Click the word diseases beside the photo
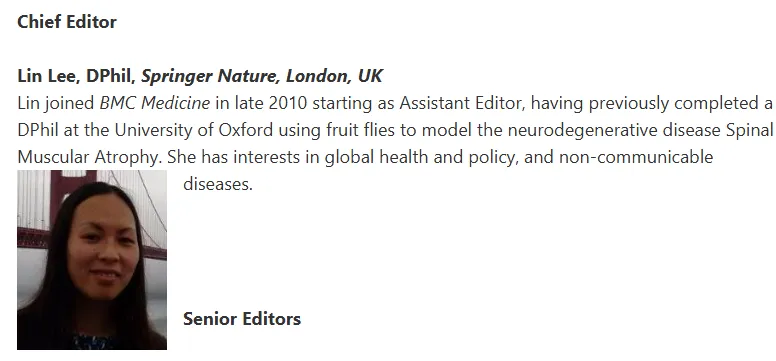This screenshot has height=361, width=776. [x=218, y=184]
